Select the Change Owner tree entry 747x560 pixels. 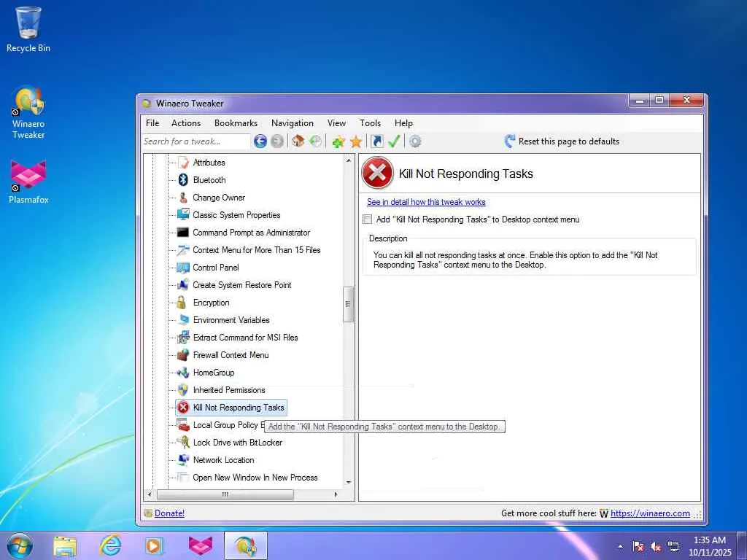pos(219,198)
